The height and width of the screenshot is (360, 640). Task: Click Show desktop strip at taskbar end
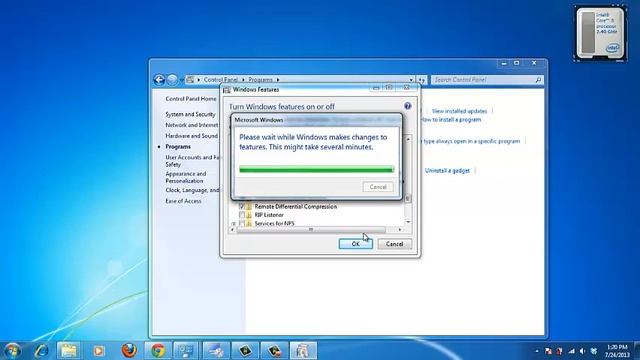tap(637, 351)
